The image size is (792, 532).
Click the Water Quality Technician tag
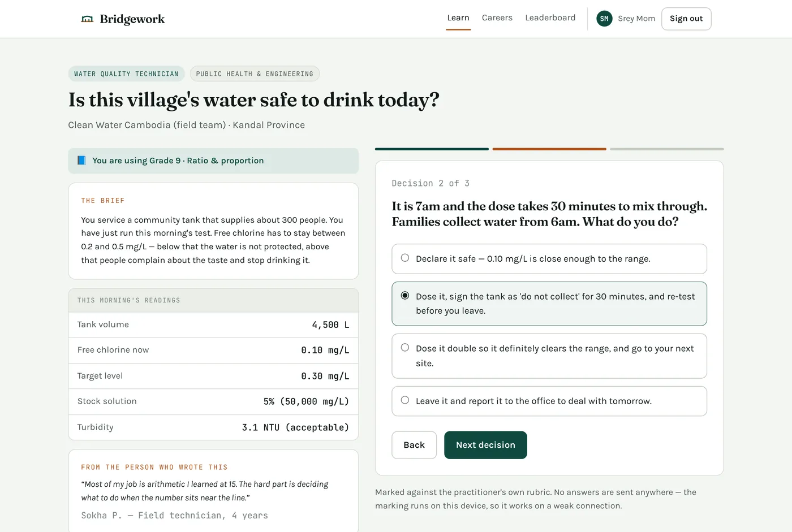click(126, 74)
